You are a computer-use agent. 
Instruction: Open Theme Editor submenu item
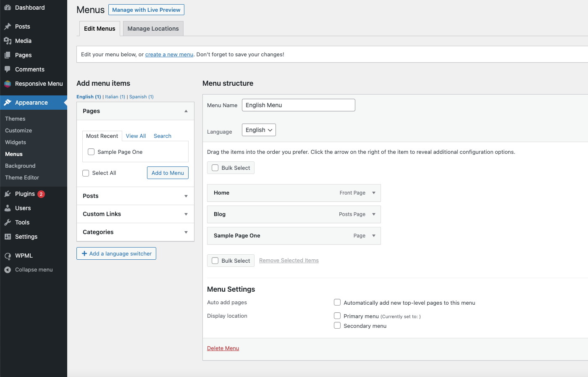point(22,177)
